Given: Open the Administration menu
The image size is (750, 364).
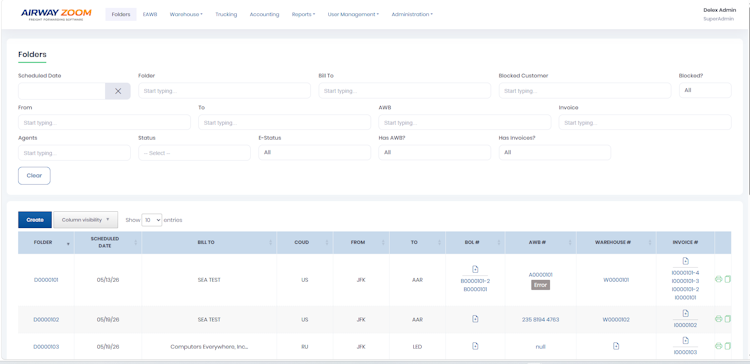Looking at the screenshot, I should [x=412, y=14].
